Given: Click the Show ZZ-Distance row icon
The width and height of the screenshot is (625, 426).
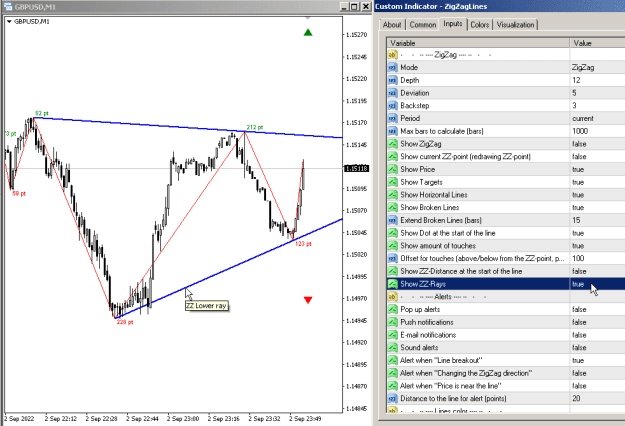Looking at the screenshot, I should [393, 271].
